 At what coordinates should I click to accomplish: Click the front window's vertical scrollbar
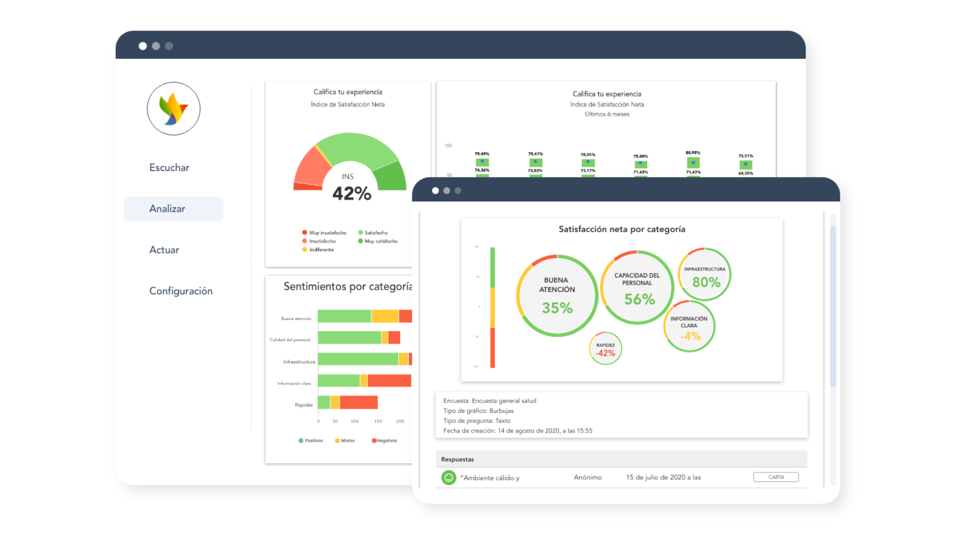(833, 306)
